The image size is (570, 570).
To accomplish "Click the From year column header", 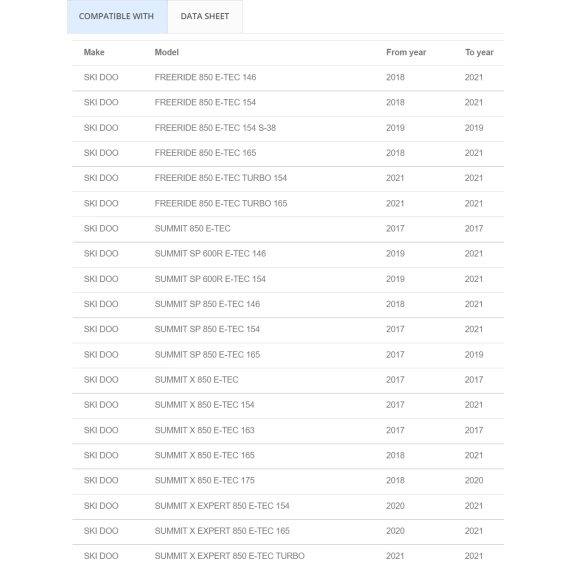I will (406, 52).
